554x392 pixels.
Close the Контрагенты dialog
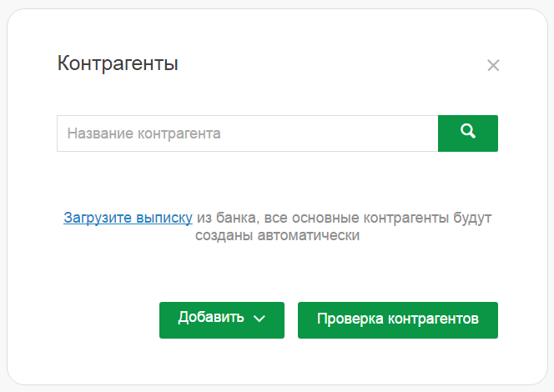(493, 65)
